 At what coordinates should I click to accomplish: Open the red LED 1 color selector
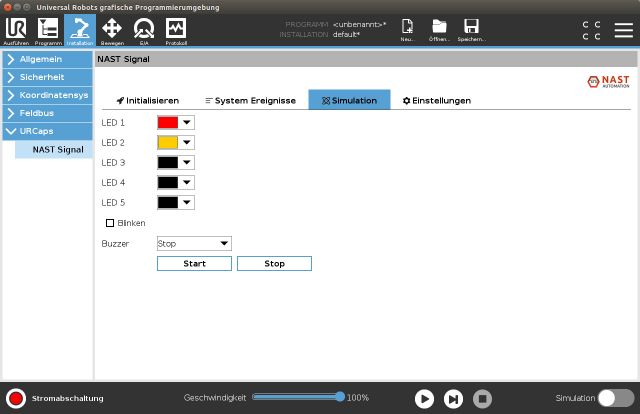click(x=175, y=122)
